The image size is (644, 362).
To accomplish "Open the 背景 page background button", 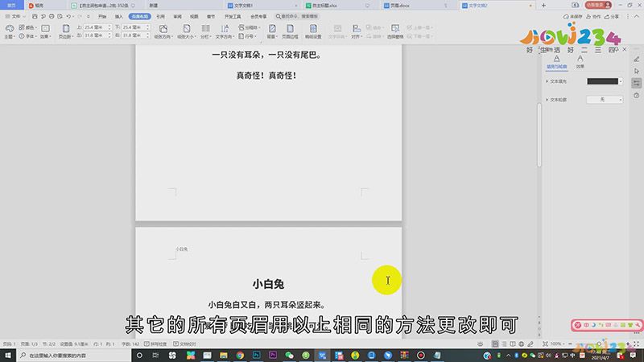I will (x=271, y=31).
